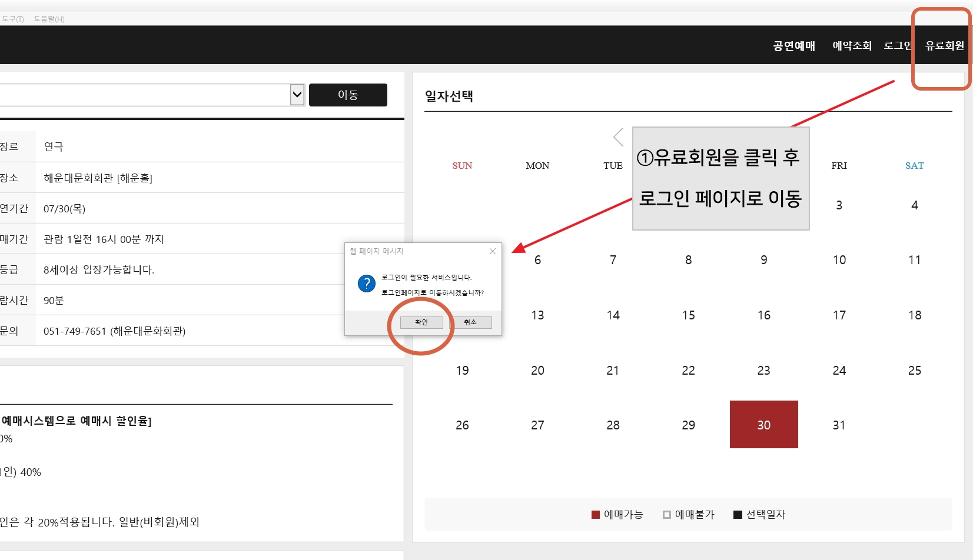Click calendar date 13
The height and width of the screenshot is (560, 973).
coord(537,315)
